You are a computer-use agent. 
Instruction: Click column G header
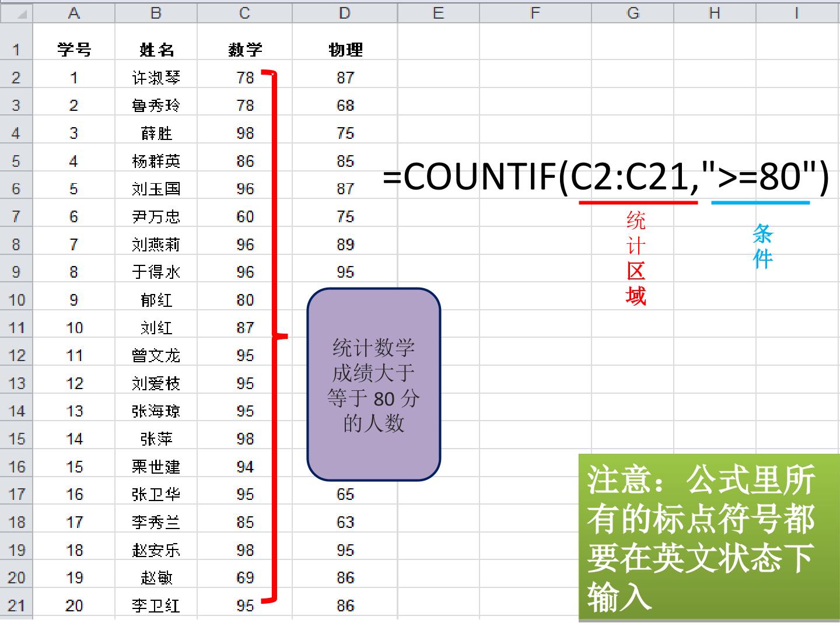click(x=632, y=13)
